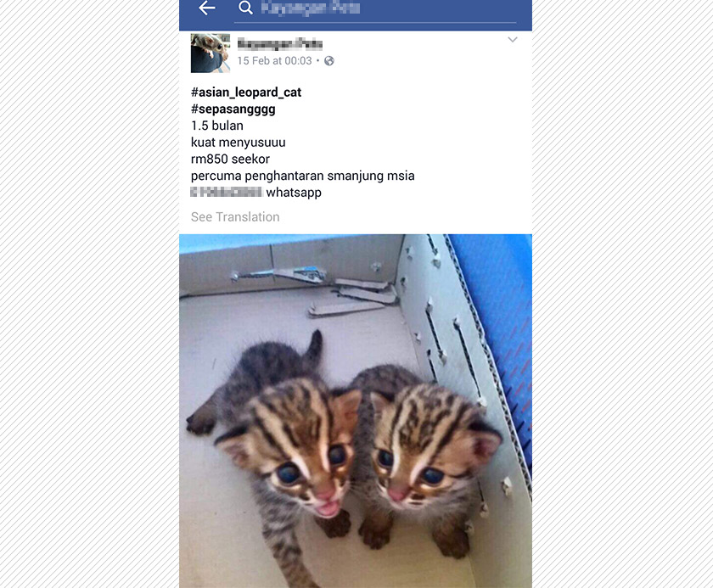Tap the blurred phone number before whatsapp
The image size is (713, 588).
pos(226,193)
